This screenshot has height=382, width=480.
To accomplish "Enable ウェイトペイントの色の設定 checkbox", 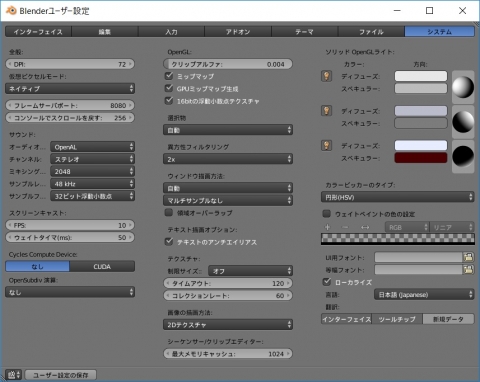I will (x=327, y=213).
